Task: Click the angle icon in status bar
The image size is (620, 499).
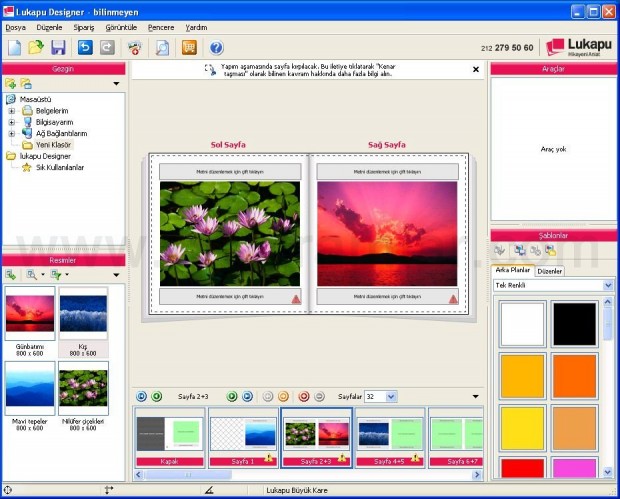Action: (209, 490)
